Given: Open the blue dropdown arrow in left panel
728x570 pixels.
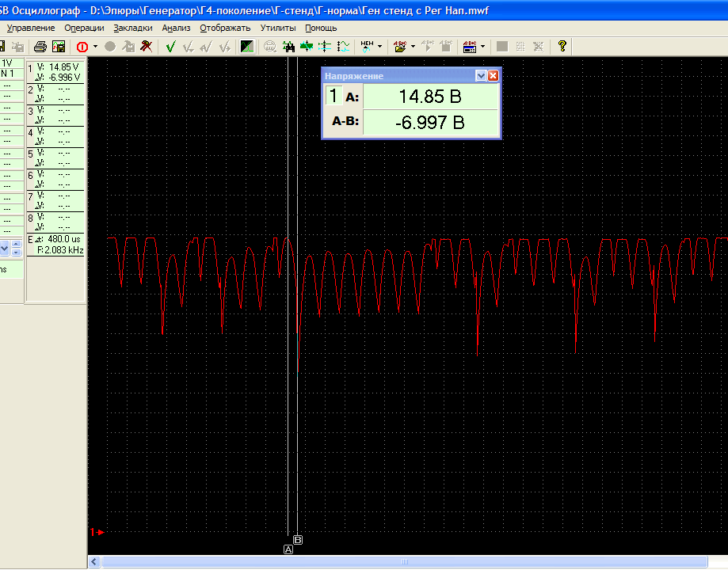Looking at the screenshot, I should coord(4,249).
